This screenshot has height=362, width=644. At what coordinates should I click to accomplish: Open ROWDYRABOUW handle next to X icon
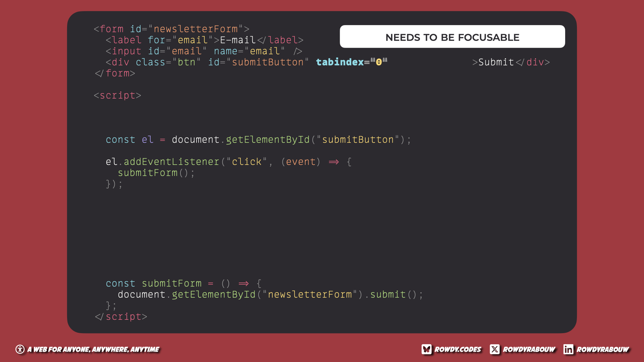tap(529, 349)
